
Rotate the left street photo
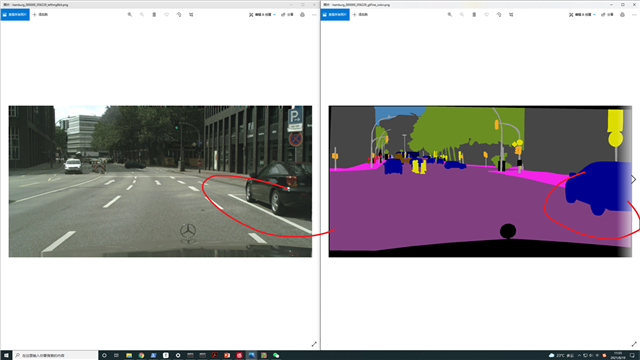[x=179, y=15]
